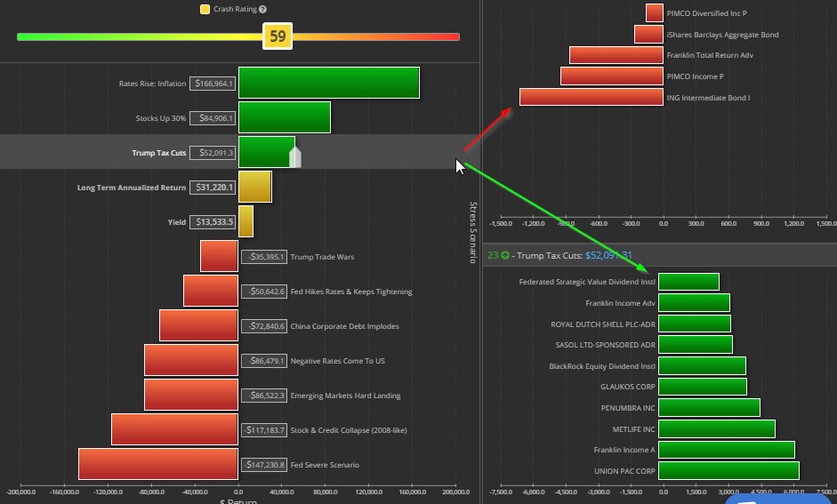Screen dimensions: 837x504
Task: Click the UNION PAC CORP green bar
Action: click(x=729, y=470)
